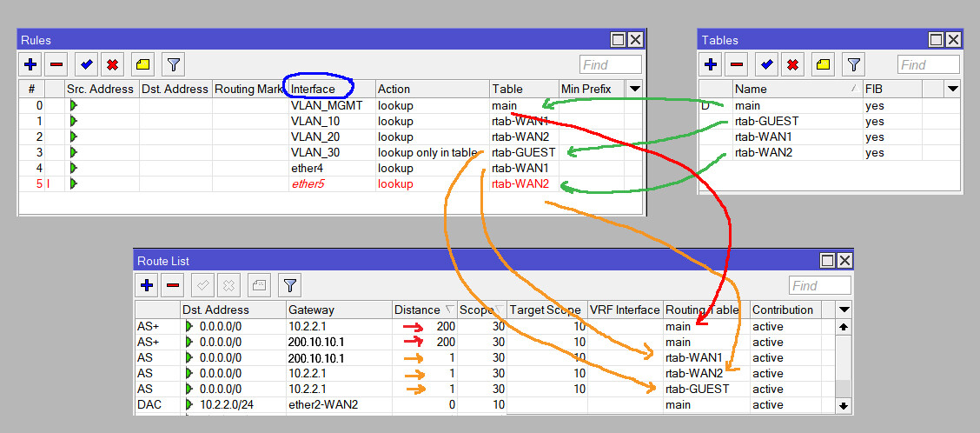Viewport: 980px width, 433px height.
Task: Disable selected rule with red cross
Action: pos(112,64)
